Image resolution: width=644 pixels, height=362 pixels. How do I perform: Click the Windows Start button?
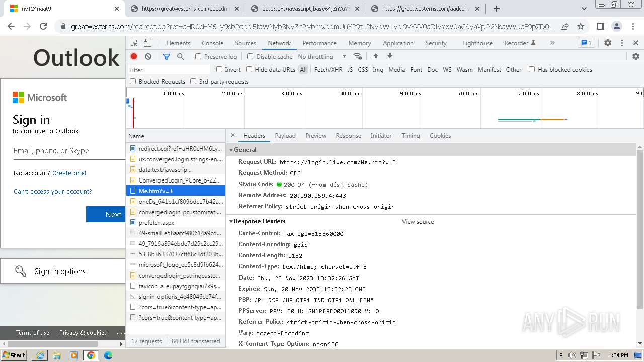(14, 355)
